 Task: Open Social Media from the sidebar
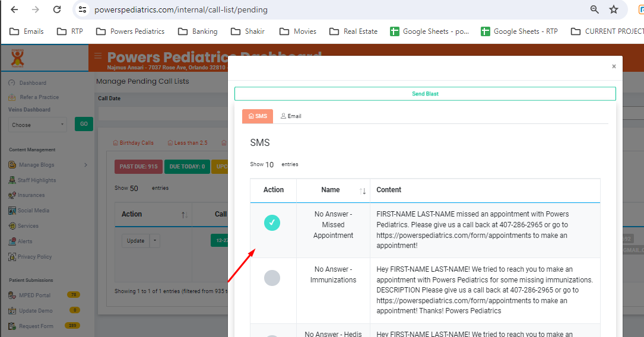tap(33, 211)
